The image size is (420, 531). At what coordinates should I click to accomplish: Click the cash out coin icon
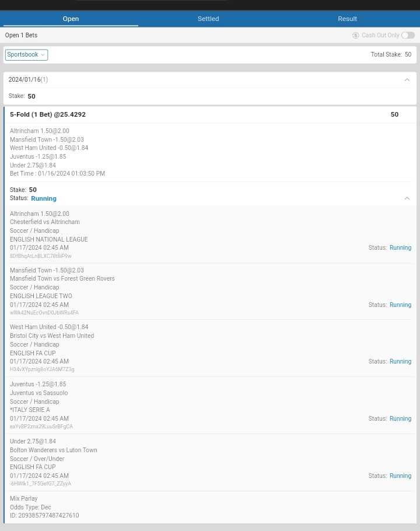click(x=355, y=35)
